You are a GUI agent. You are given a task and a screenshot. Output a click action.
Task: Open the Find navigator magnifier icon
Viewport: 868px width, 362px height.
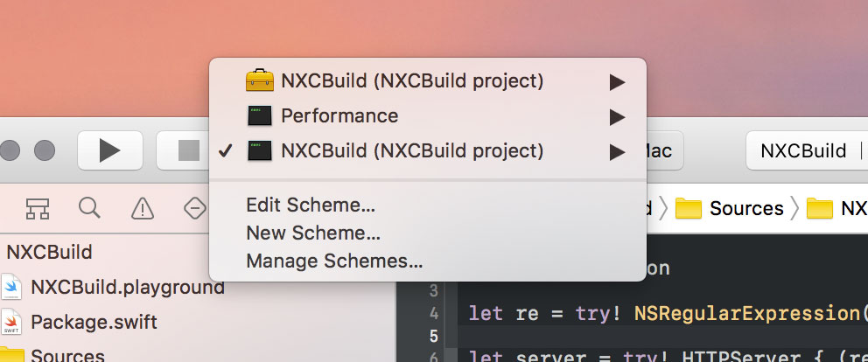click(x=89, y=208)
